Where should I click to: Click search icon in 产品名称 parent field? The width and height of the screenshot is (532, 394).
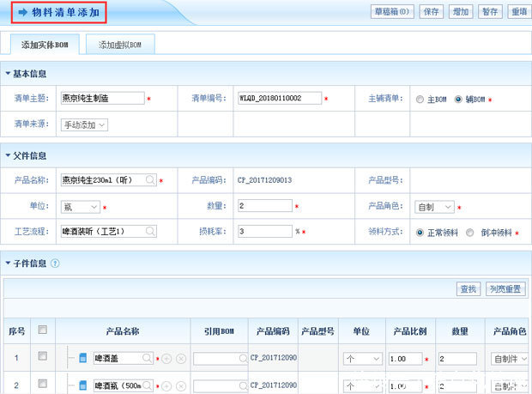coord(150,179)
